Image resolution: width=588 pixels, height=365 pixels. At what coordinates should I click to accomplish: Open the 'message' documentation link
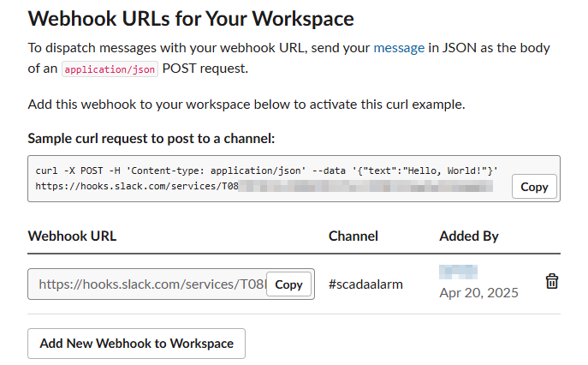(x=399, y=48)
